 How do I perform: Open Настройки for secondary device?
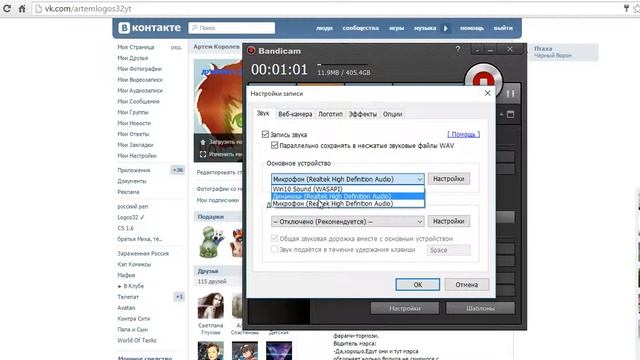(x=449, y=221)
